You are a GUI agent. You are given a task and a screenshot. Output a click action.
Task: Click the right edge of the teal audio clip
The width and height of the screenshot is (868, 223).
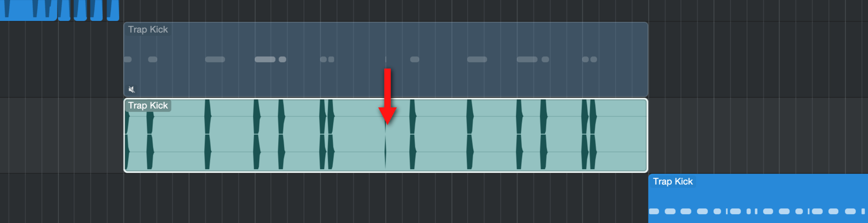pyautogui.click(x=647, y=135)
